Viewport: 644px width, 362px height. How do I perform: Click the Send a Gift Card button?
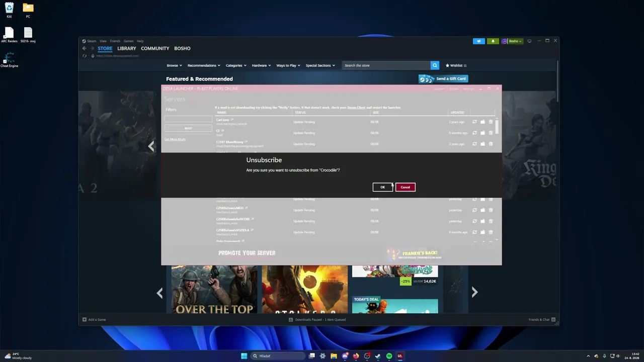click(x=443, y=78)
